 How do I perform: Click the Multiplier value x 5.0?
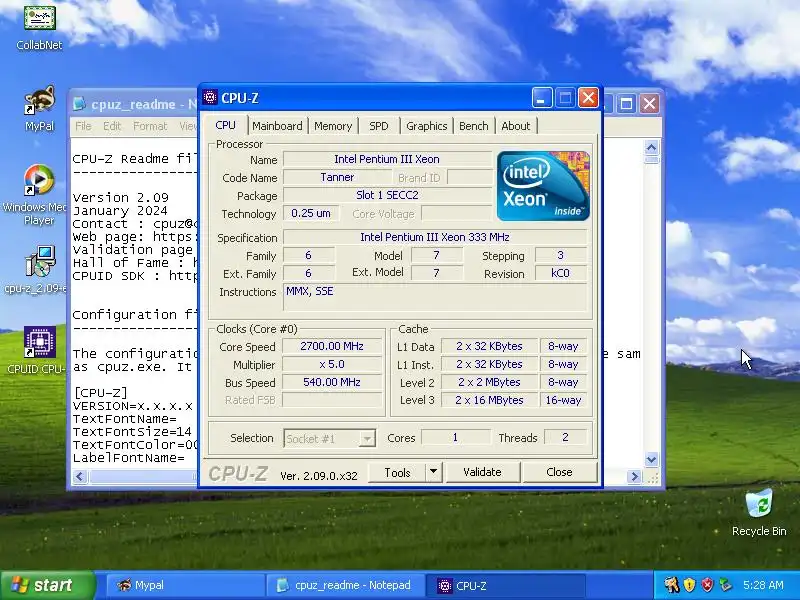tap(332, 364)
